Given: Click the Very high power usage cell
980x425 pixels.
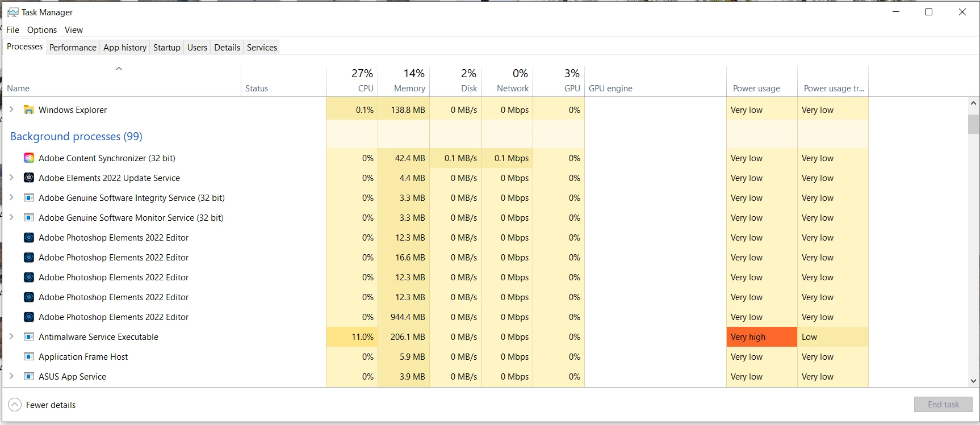Looking at the screenshot, I should point(762,337).
